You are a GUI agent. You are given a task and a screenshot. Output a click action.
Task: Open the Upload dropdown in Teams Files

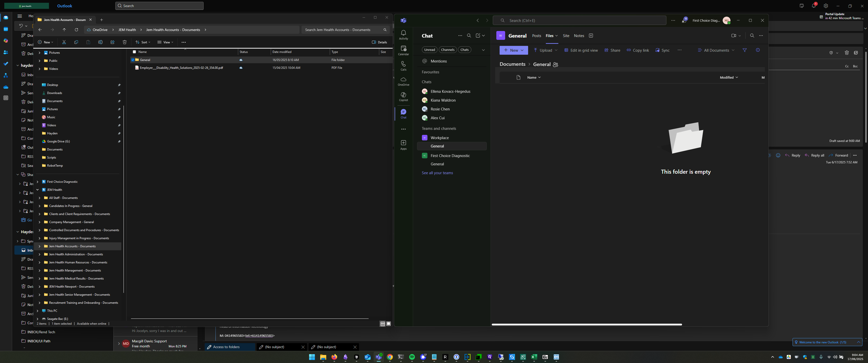(546, 50)
